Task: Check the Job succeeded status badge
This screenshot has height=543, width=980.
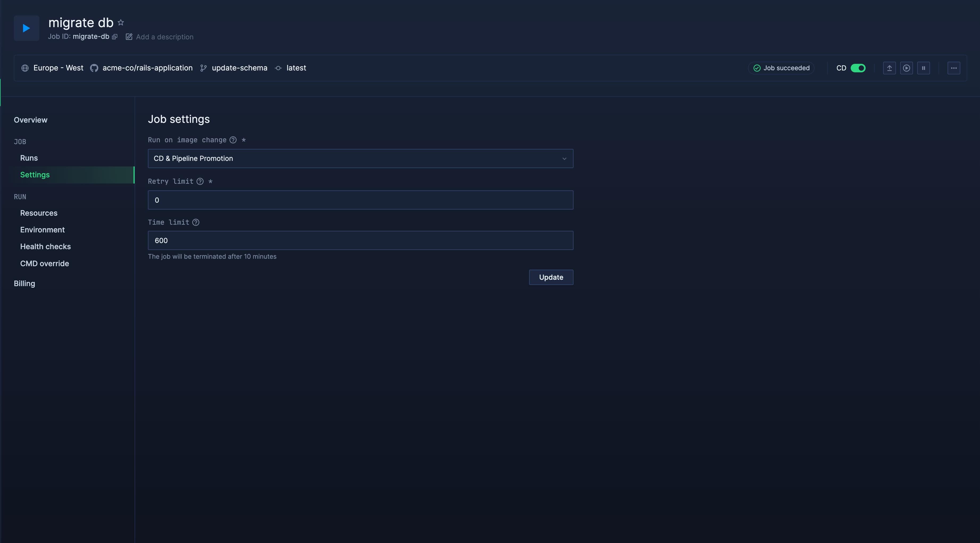Action: [x=781, y=68]
